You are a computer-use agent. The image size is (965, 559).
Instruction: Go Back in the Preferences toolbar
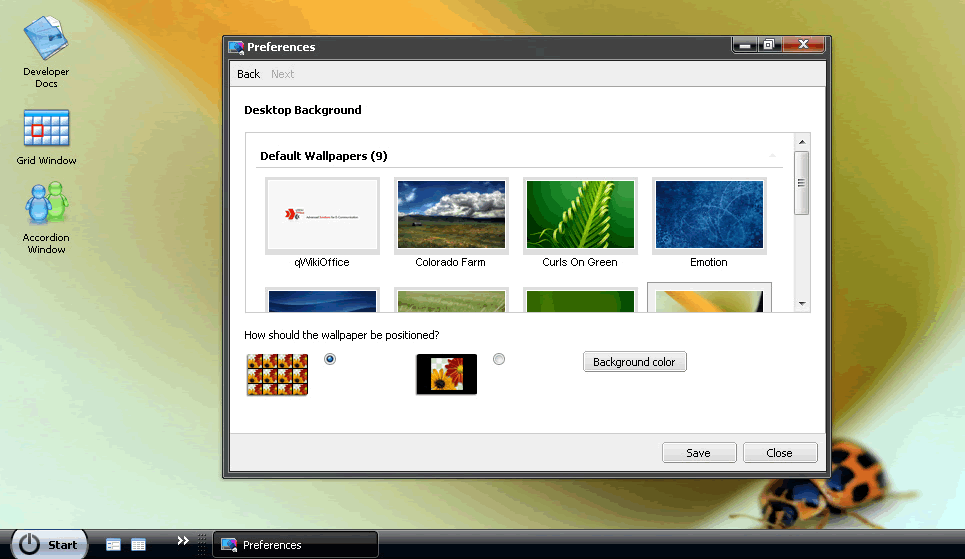tap(248, 74)
